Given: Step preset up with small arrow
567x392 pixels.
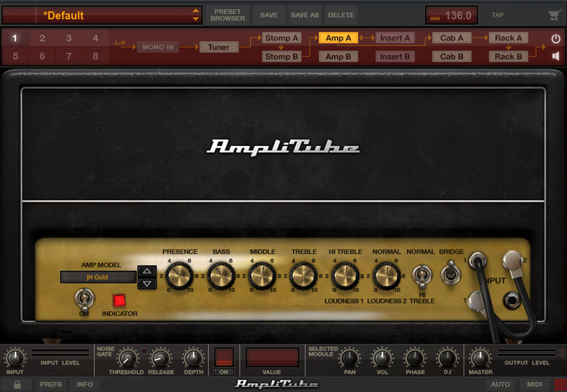Looking at the screenshot, I should coord(196,11).
